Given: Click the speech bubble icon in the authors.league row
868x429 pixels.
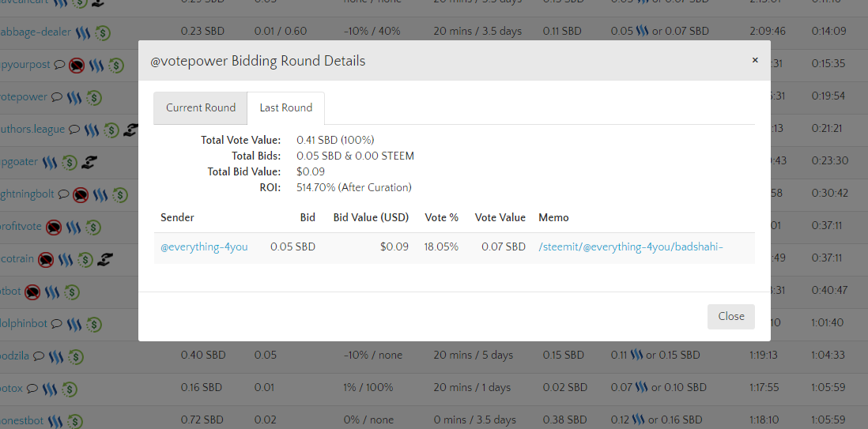Looking at the screenshot, I should click(x=74, y=130).
